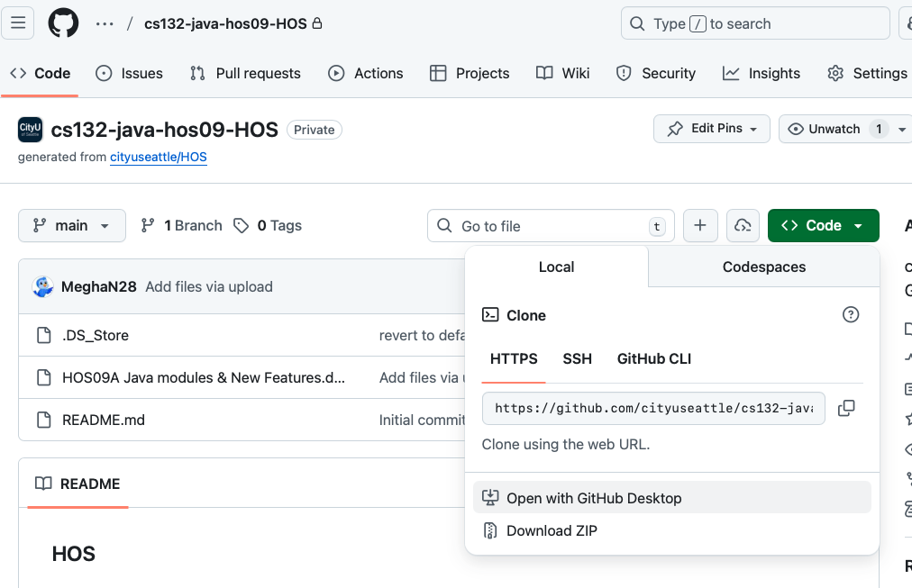
Task: Open the main branch dropdown
Action: click(x=71, y=225)
